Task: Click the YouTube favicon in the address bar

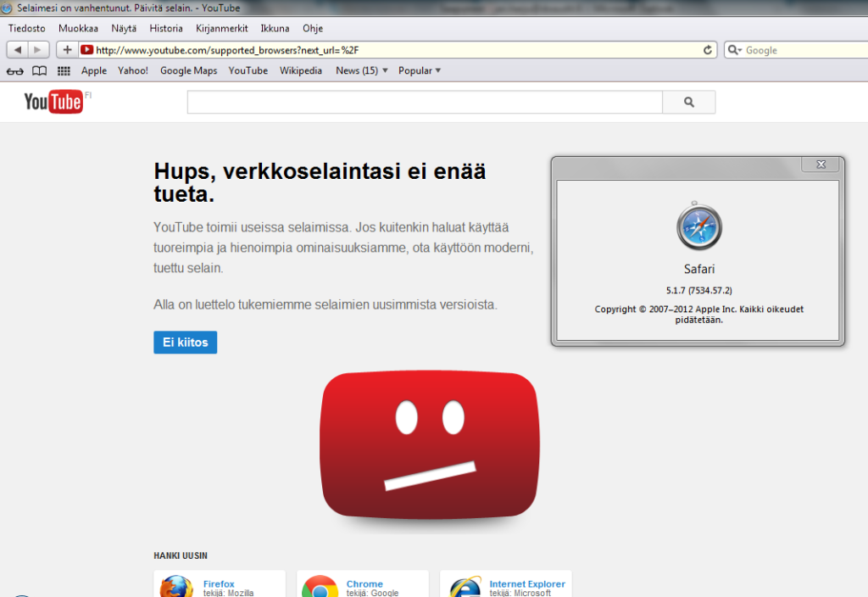Action: (87, 49)
